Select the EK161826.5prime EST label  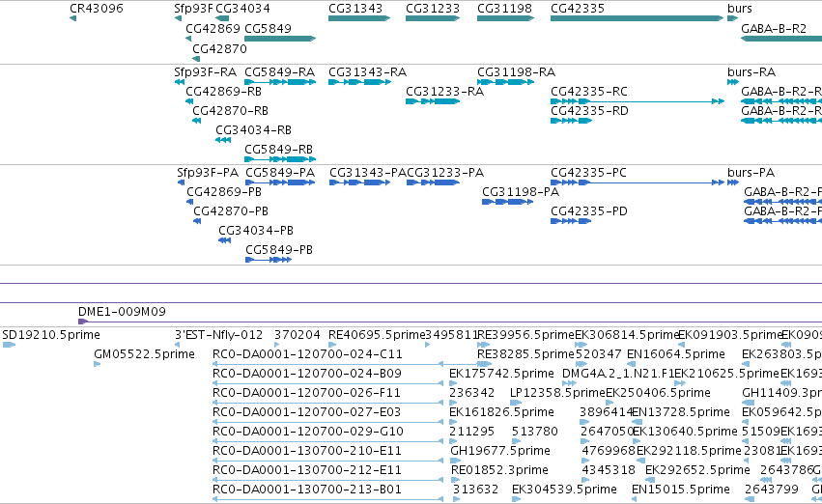(501, 412)
